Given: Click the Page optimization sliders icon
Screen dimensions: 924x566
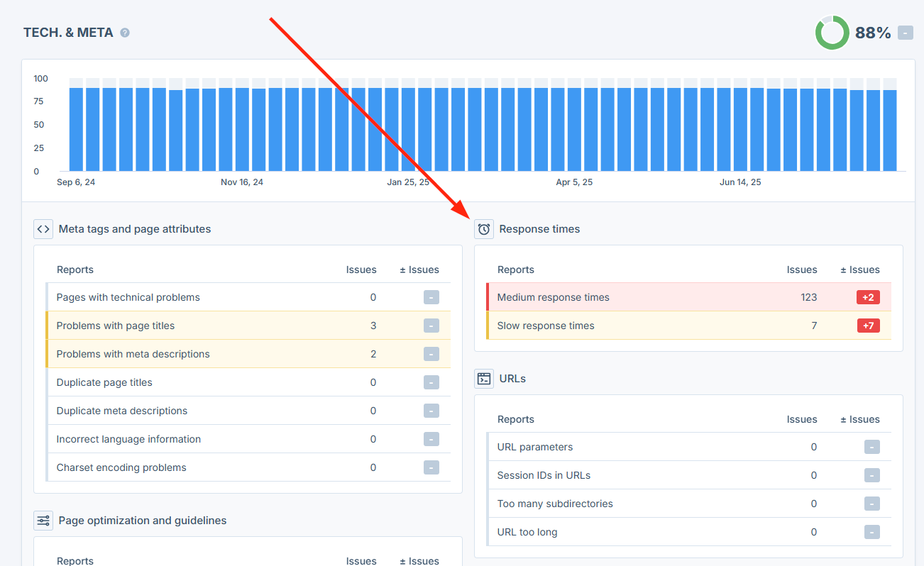Looking at the screenshot, I should point(43,521).
